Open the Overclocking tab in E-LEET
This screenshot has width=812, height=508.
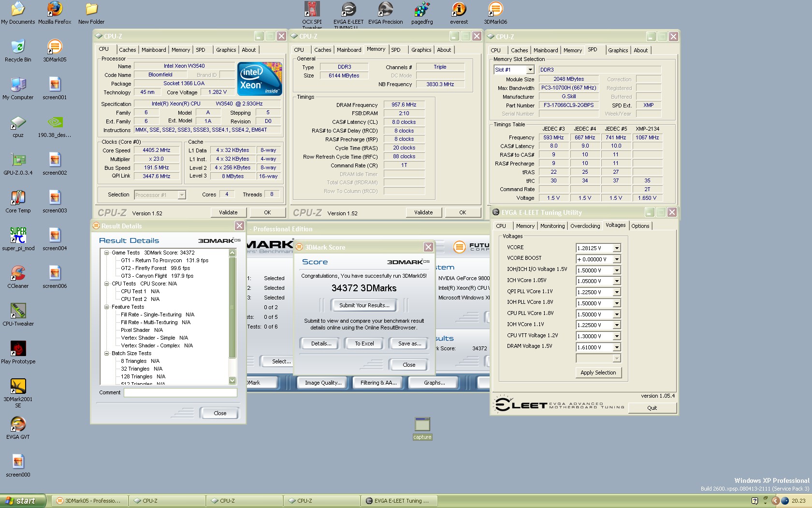(x=585, y=226)
